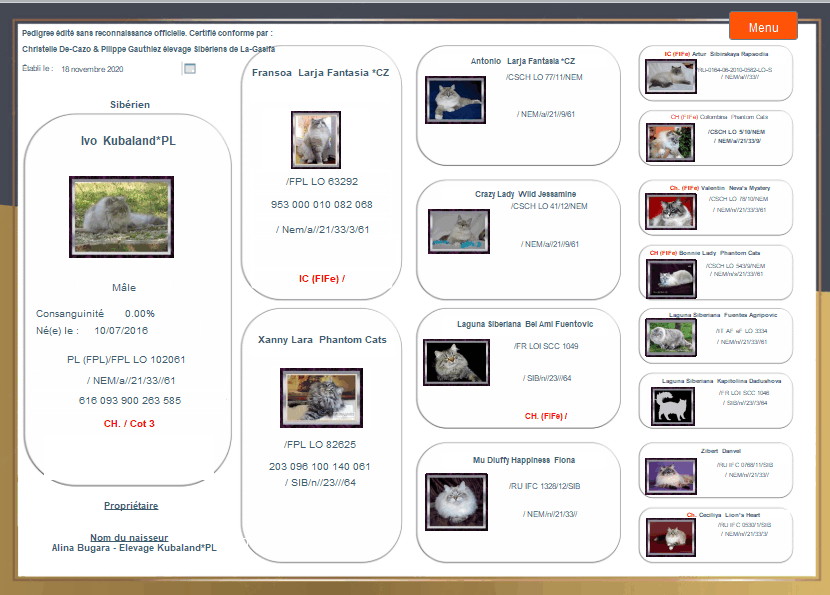
Task: Open the orange Menu button
Action: click(x=763, y=27)
